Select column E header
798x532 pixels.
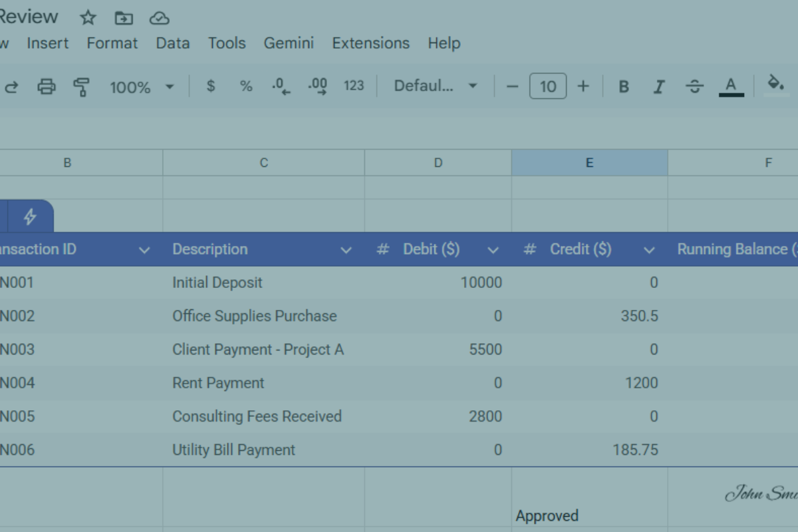pyautogui.click(x=589, y=162)
